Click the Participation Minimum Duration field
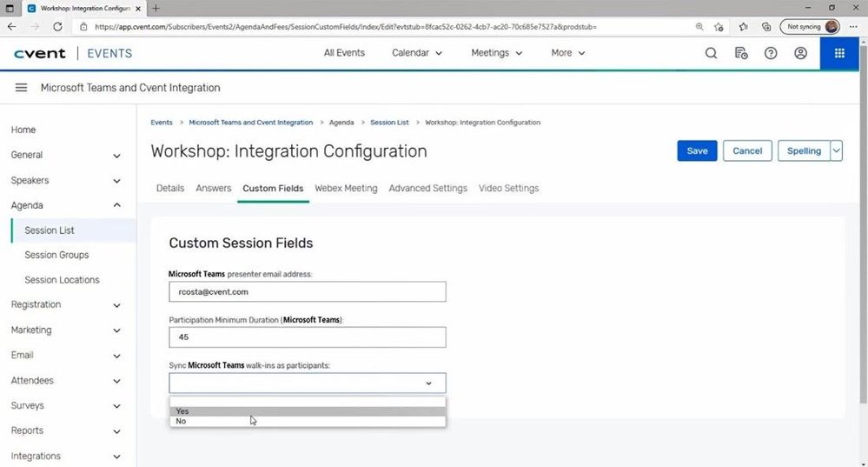The height and width of the screenshot is (467, 868). (x=308, y=337)
